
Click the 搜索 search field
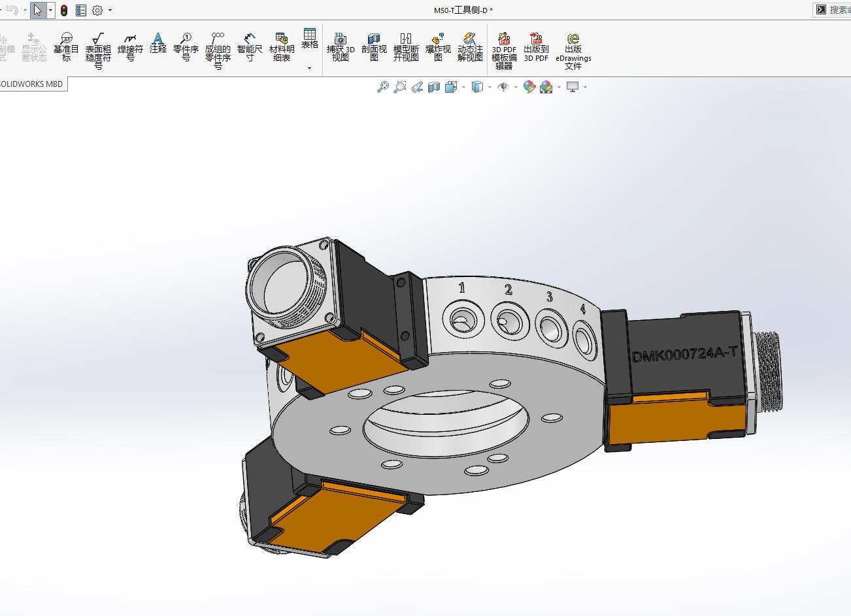coord(839,9)
